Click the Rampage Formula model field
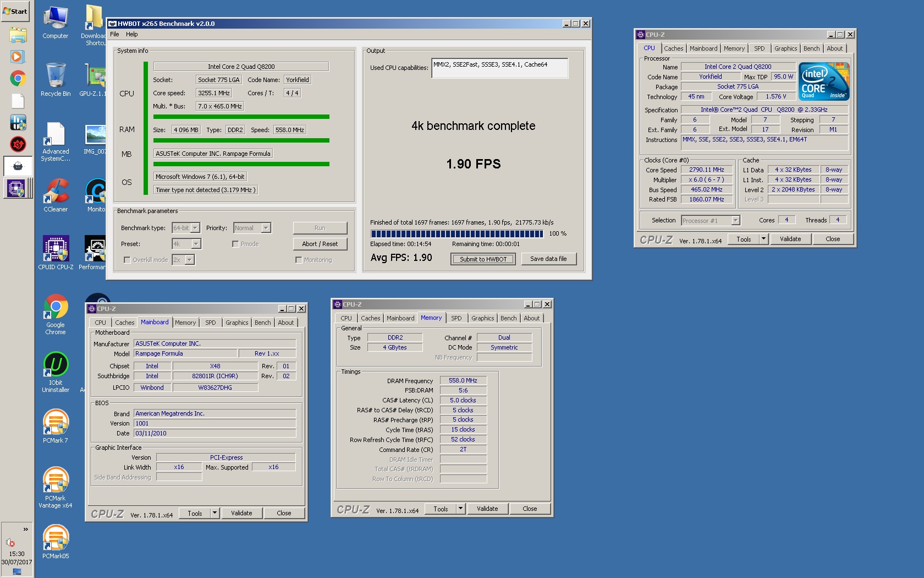The image size is (924, 578). [x=185, y=353]
